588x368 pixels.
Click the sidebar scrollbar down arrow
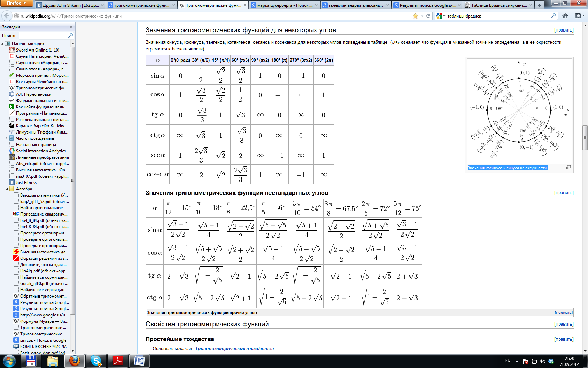[73, 351]
